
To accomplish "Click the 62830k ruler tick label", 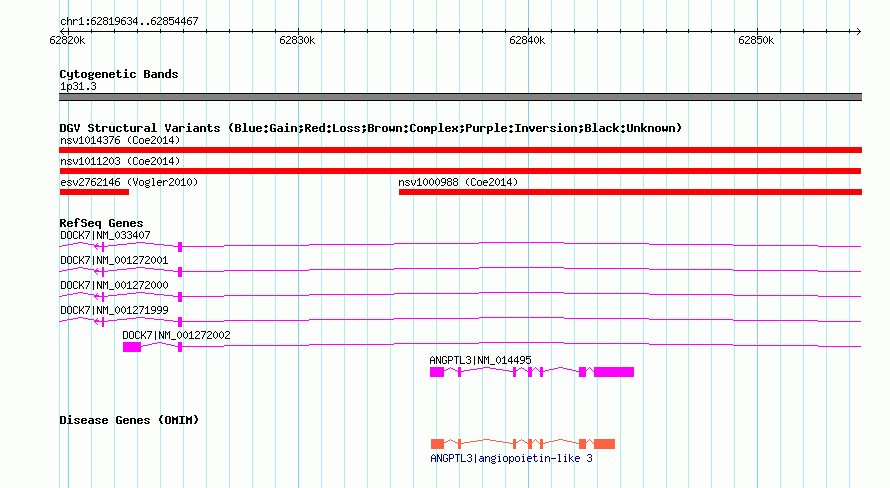I will tap(297, 40).
